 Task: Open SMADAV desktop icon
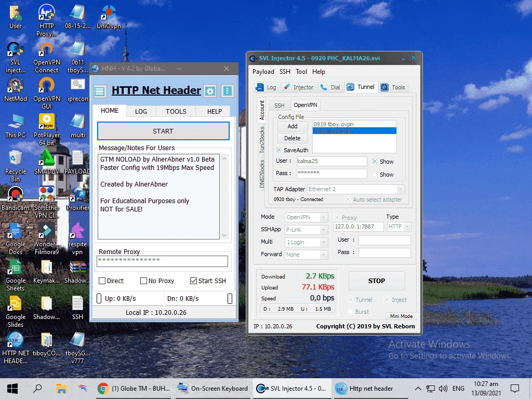(x=46, y=163)
